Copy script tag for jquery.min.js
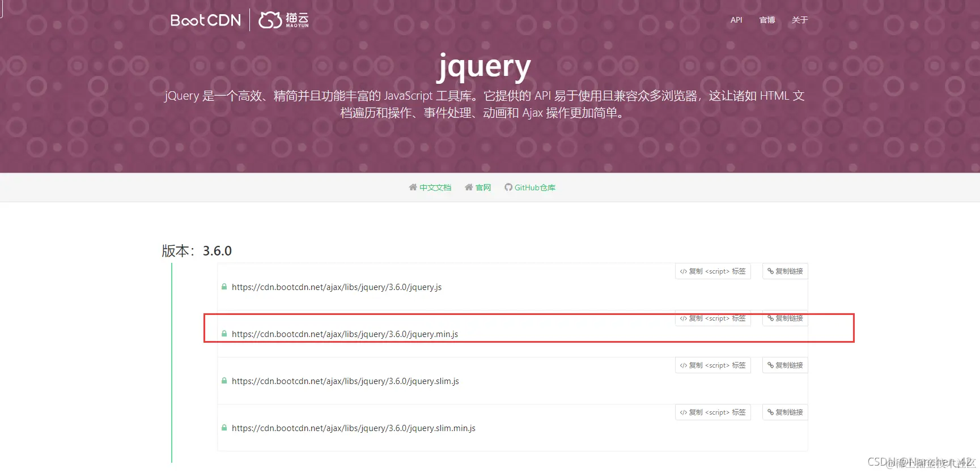 tap(713, 318)
